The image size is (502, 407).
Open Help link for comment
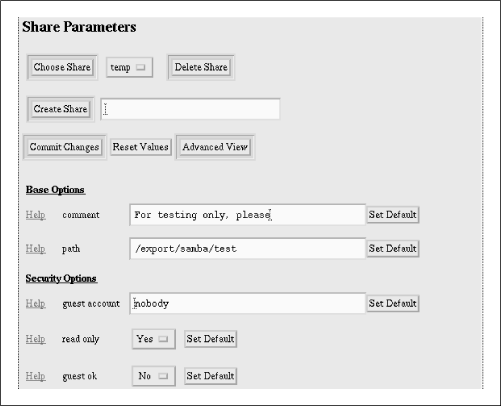point(36,215)
